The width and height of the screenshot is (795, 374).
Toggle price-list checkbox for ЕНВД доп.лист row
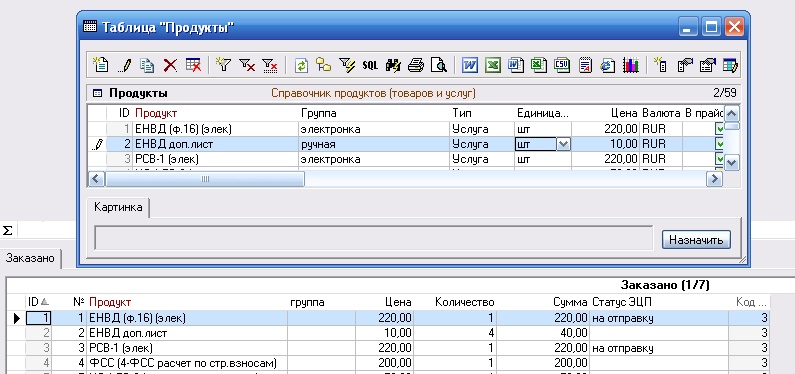coord(719,144)
